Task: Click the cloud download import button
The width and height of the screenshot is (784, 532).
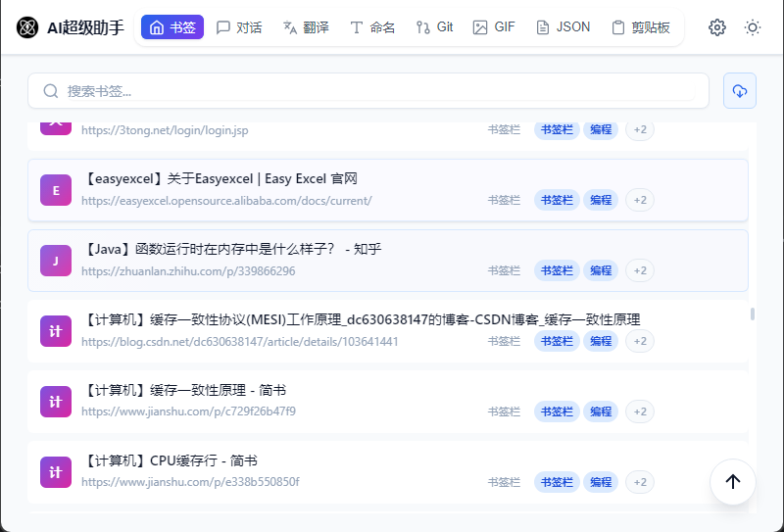Action: (x=740, y=90)
